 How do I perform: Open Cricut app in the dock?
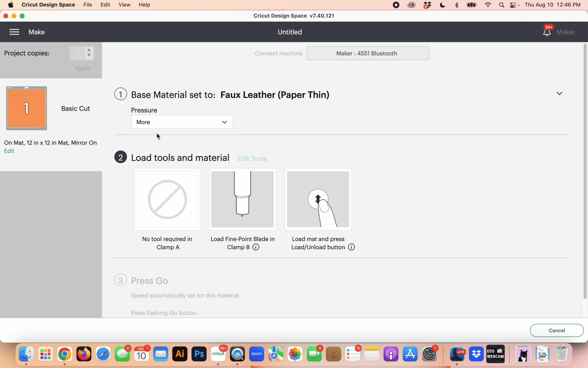tap(218, 354)
